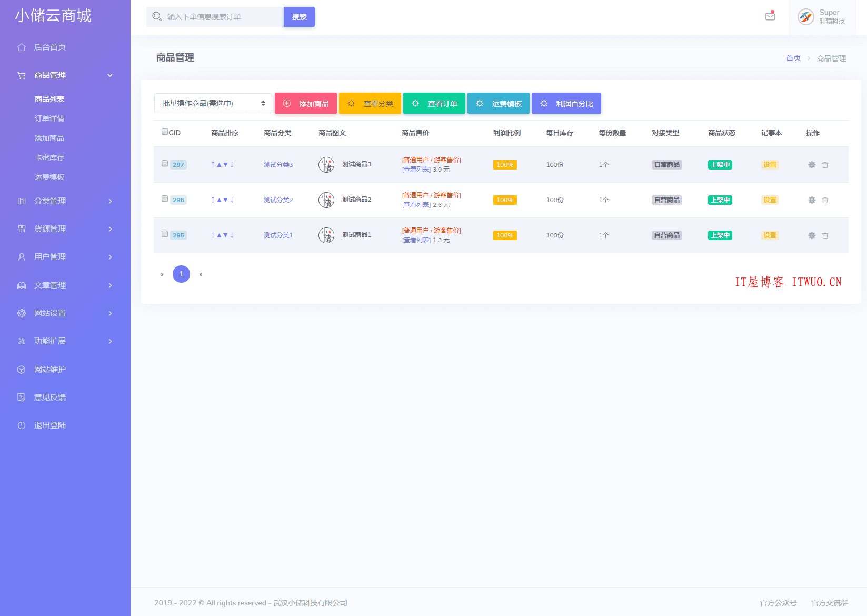
Task: Click 设置 notebook tag for 测试商品1
Action: [x=770, y=235]
